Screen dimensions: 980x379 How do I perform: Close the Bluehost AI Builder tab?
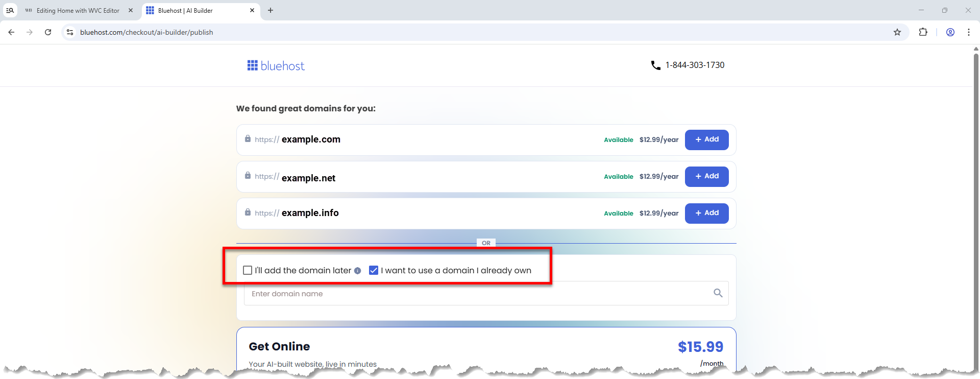(252, 10)
